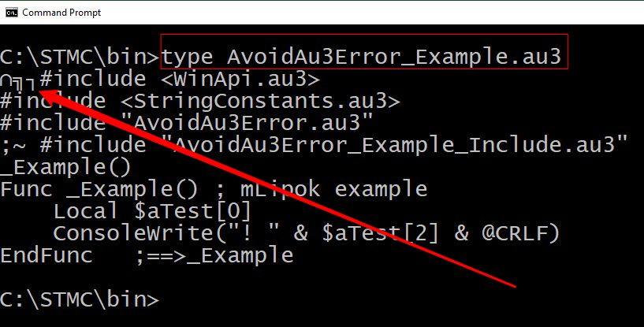
Task: Click the EndFunc keyword
Action: [x=46, y=255]
